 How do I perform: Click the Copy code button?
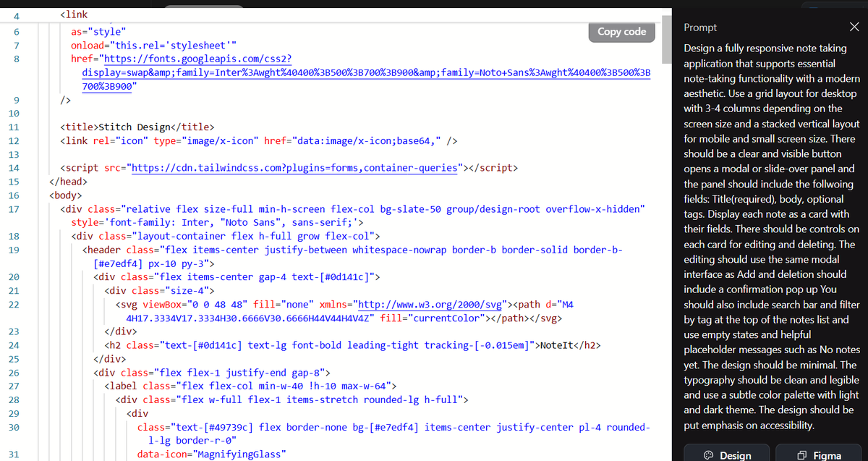pyautogui.click(x=622, y=32)
